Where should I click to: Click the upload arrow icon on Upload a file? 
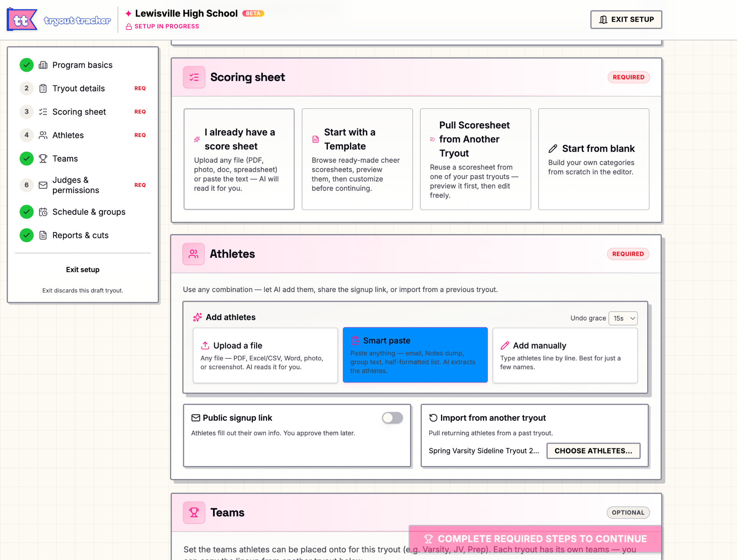(x=205, y=345)
